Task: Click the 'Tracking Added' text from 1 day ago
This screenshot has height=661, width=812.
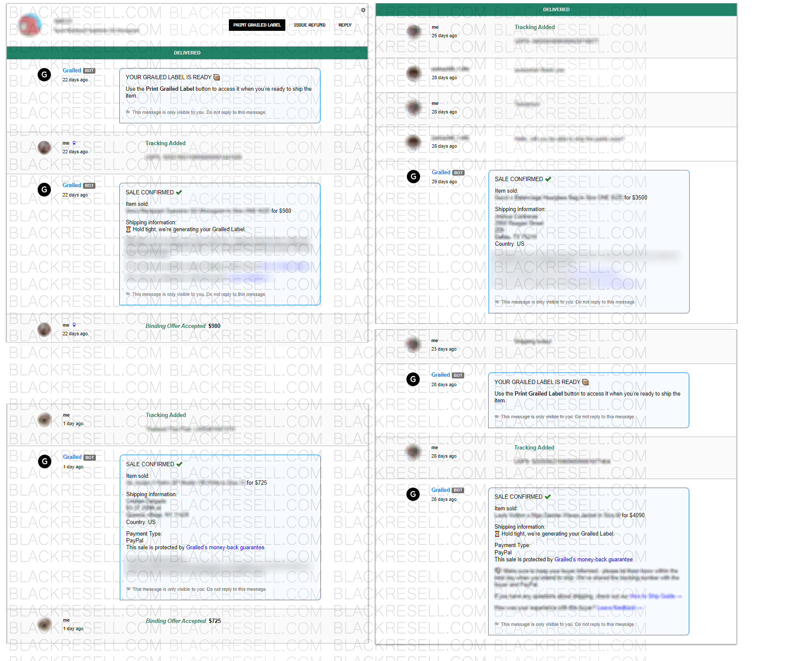Action: pos(166,415)
